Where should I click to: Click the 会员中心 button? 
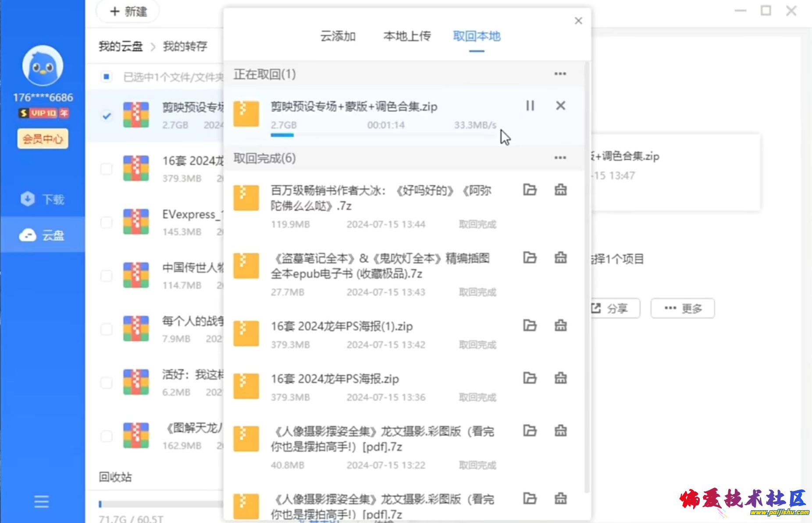[x=43, y=139]
